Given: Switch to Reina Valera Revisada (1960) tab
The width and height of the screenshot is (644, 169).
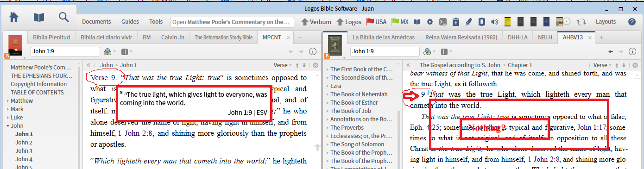Looking at the screenshot, I should pyautogui.click(x=461, y=37).
